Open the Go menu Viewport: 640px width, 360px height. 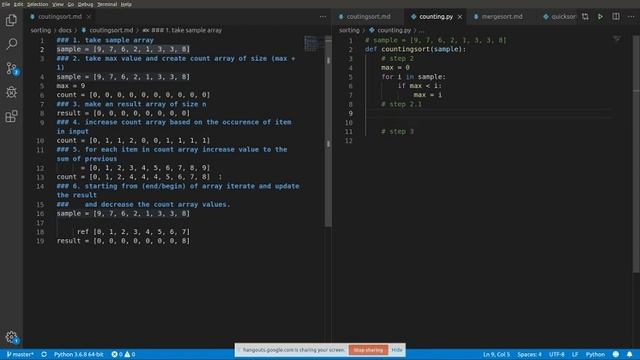coord(71,4)
